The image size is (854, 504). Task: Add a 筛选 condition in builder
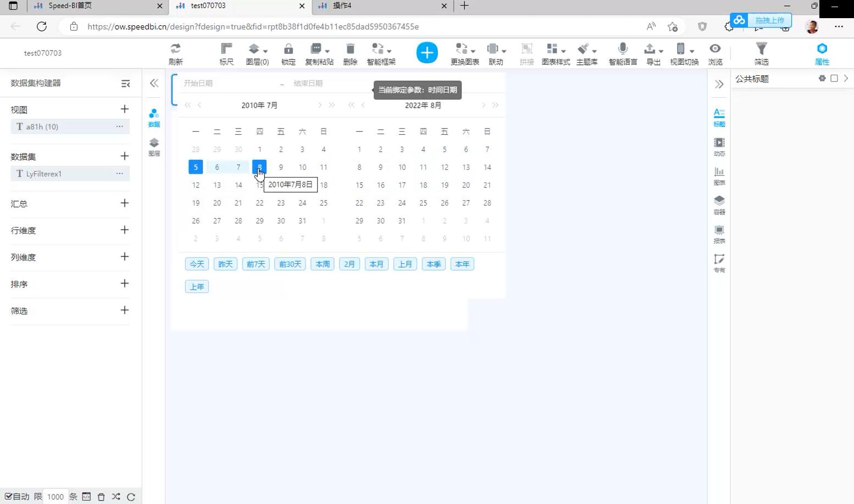pos(125,311)
